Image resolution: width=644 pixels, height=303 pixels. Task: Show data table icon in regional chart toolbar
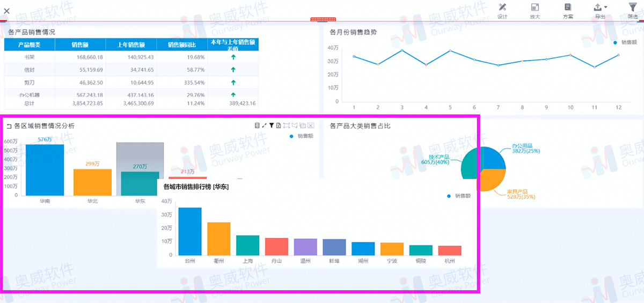257,125
